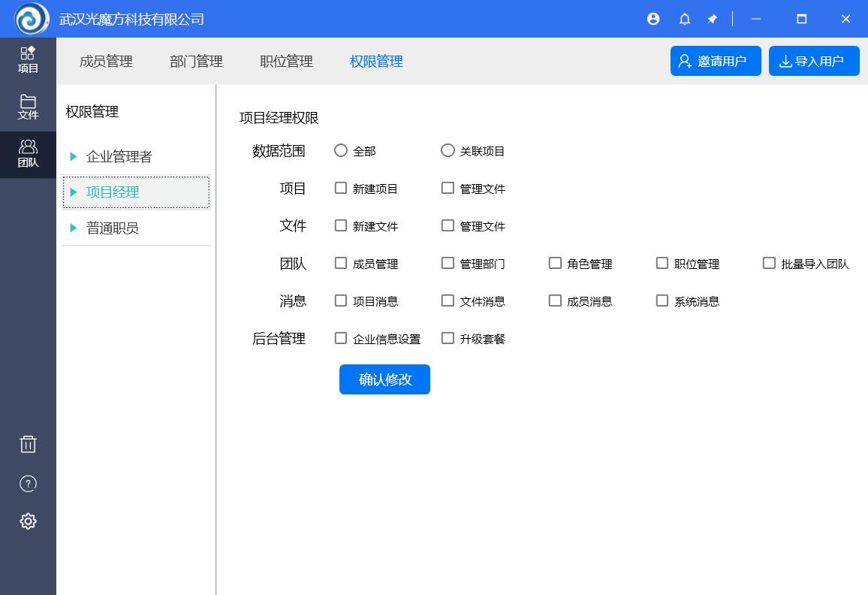Image resolution: width=868 pixels, height=595 pixels.
Task: Select the 全部 data range radio button
Action: pyautogui.click(x=340, y=150)
